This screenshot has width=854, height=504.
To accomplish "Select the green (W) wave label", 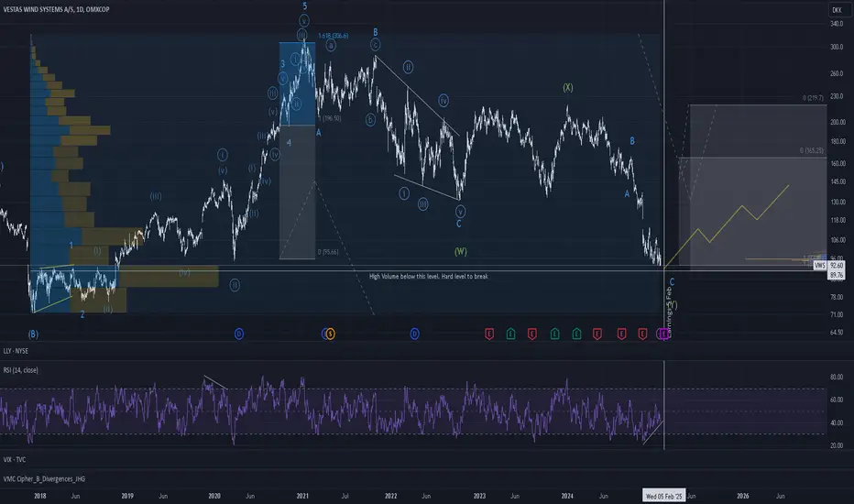I will click(x=461, y=251).
